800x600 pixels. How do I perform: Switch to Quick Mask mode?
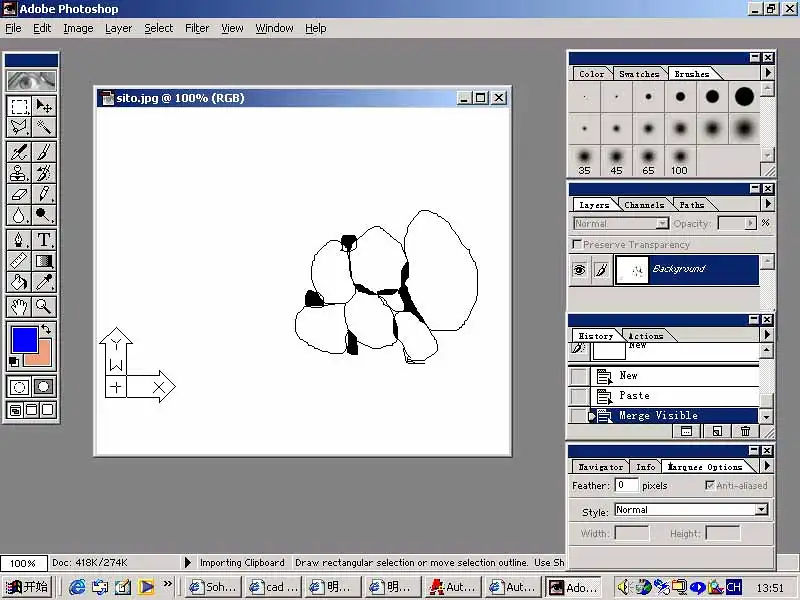click(44, 387)
